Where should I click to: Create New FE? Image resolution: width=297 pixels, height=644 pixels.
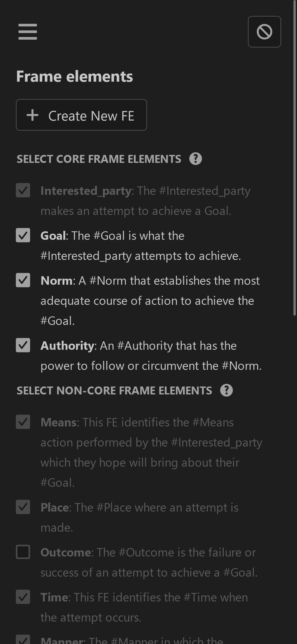(81, 115)
